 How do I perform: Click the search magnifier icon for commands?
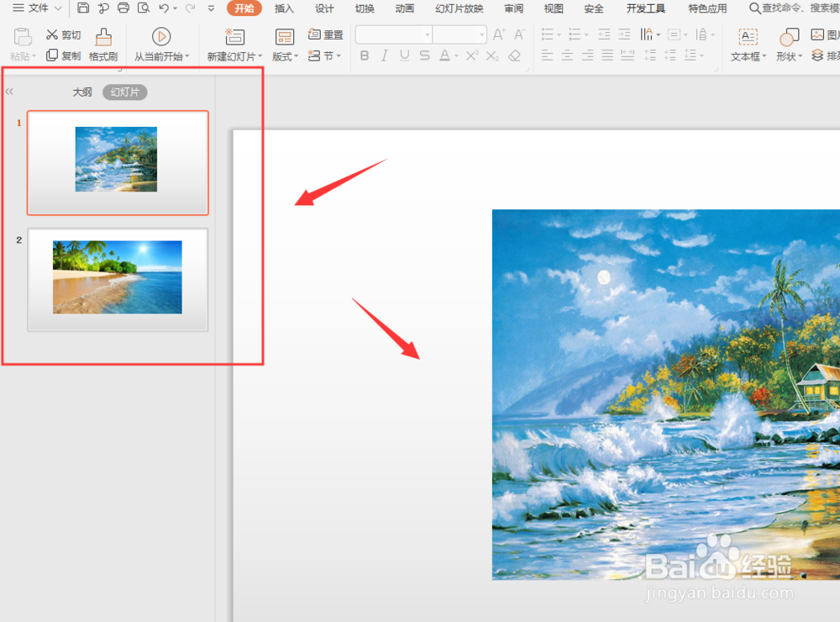click(x=754, y=8)
